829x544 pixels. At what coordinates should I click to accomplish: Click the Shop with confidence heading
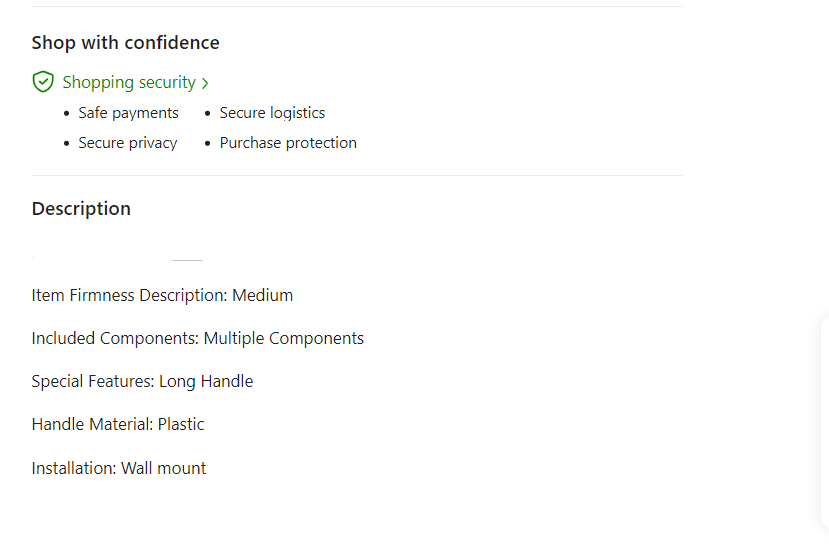[x=125, y=43]
